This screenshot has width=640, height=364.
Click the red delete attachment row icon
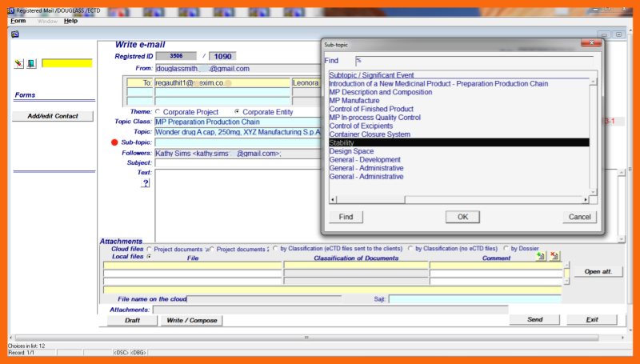coord(554,256)
